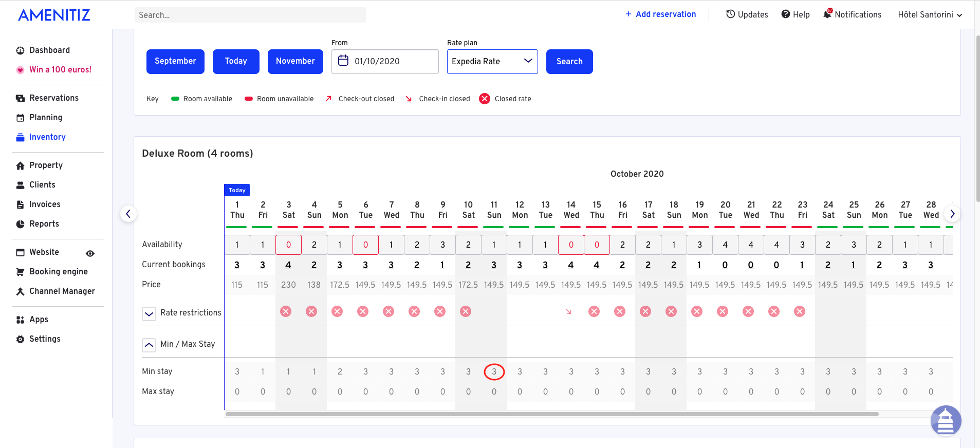980x448 pixels.
Task: Click Max stay value for 1 Thu
Action: click(237, 391)
